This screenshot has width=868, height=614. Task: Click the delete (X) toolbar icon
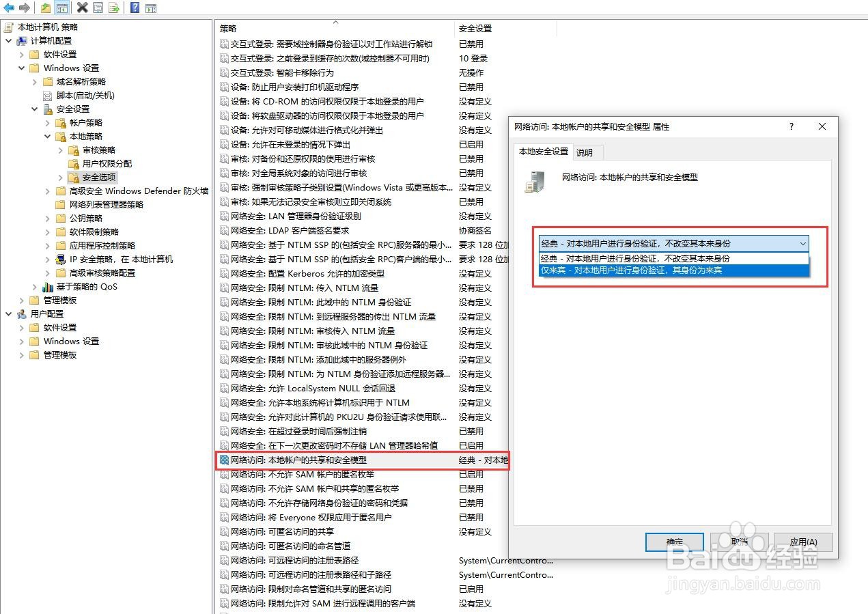point(83,8)
